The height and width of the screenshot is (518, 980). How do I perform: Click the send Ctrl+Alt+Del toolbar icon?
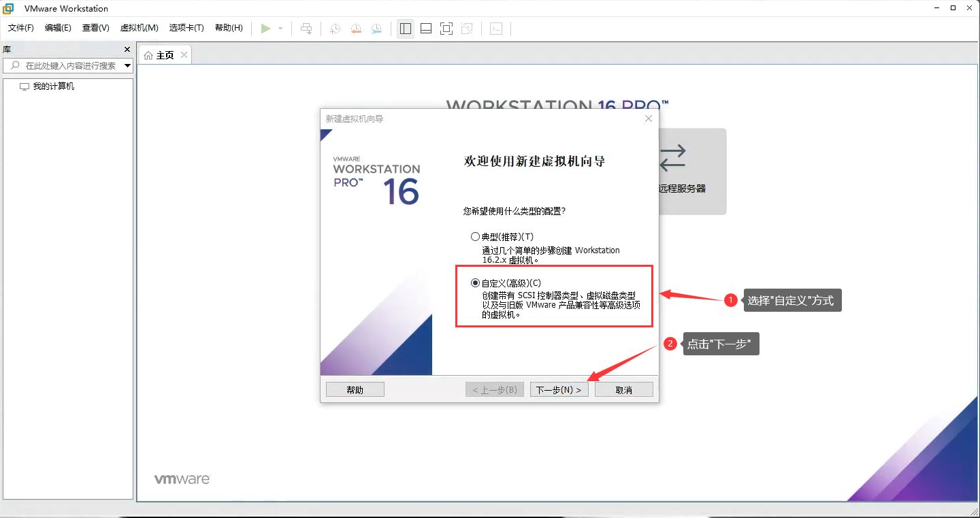(x=306, y=29)
